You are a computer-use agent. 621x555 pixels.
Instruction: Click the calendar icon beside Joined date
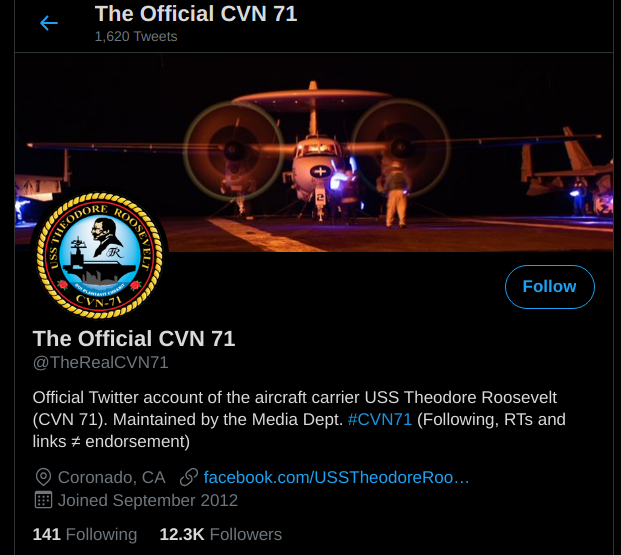(x=43, y=500)
